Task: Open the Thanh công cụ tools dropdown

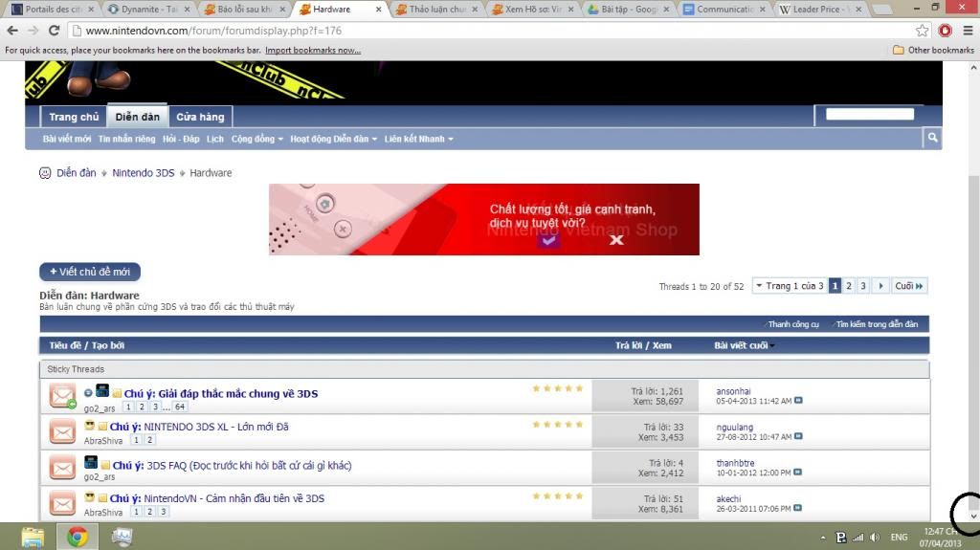Action: click(x=792, y=323)
